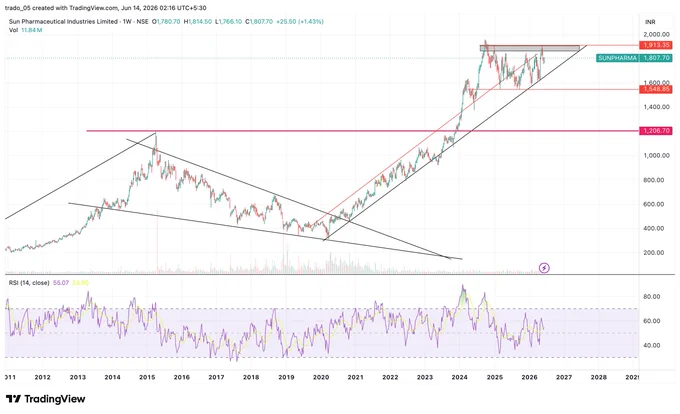
Task: Click the open value O1,780.70
Action: click(166, 21)
